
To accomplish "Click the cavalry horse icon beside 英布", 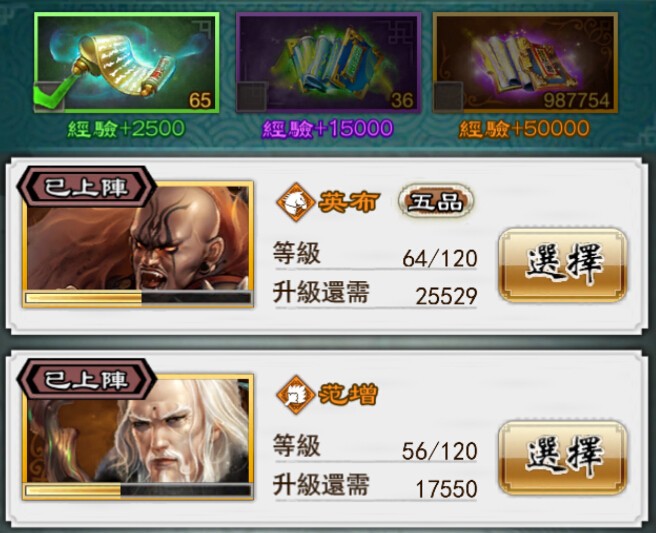I will [x=295, y=202].
